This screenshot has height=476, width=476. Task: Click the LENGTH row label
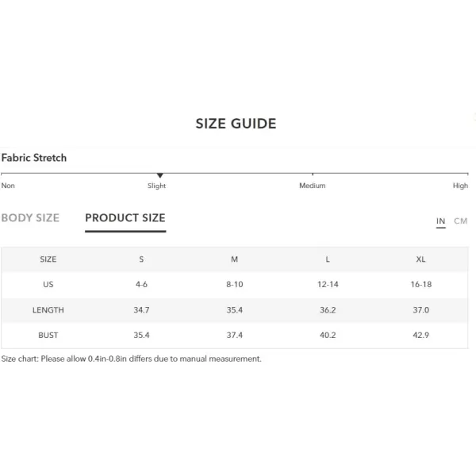coord(48,310)
